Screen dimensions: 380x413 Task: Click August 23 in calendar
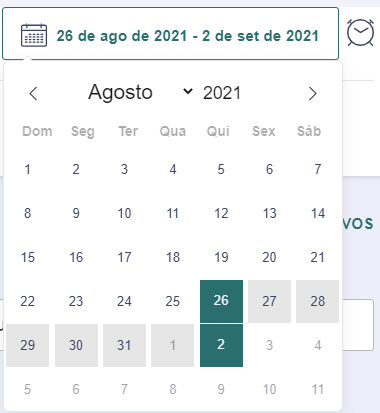pos(76,301)
